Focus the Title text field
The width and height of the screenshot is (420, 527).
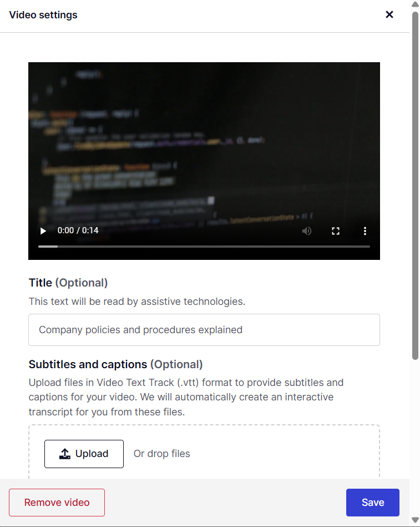coord(204,330)
